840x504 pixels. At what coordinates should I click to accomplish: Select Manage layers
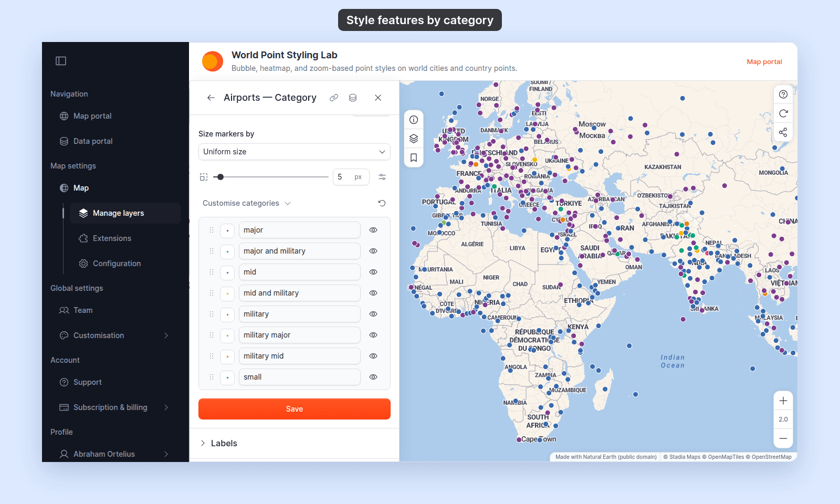[x=125, y=213]
